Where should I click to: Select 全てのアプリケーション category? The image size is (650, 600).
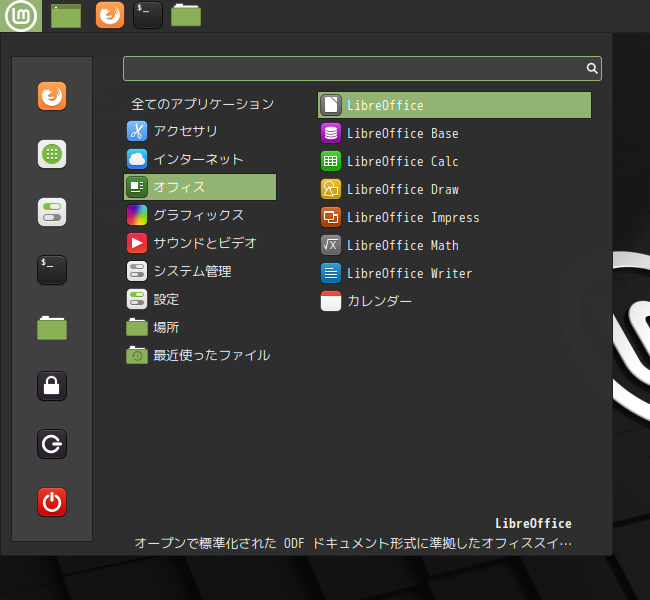tap(200, 104)
